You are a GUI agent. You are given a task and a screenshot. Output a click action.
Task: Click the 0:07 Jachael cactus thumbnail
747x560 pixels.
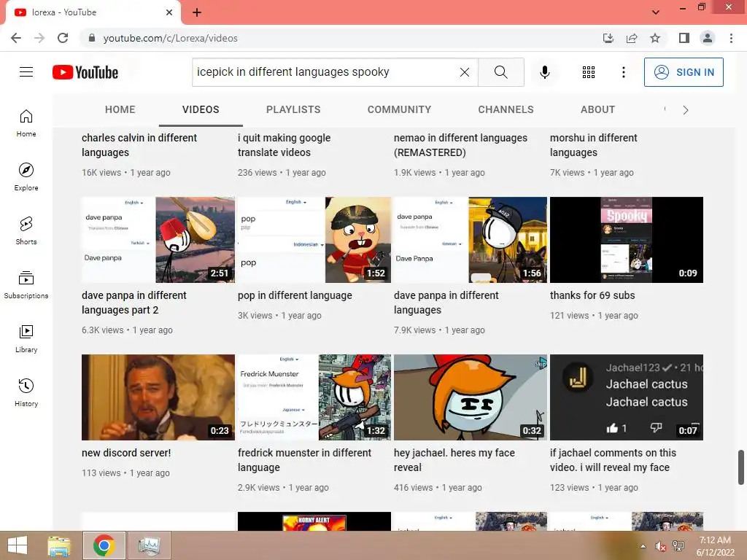click(x=627, y=397)
